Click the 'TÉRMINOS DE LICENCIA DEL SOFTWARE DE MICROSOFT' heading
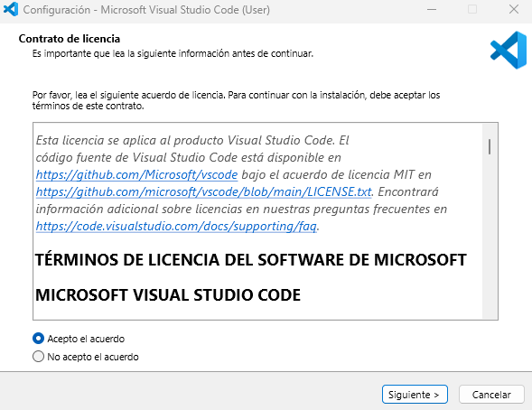The image size is (532, 410). point(251,260)
